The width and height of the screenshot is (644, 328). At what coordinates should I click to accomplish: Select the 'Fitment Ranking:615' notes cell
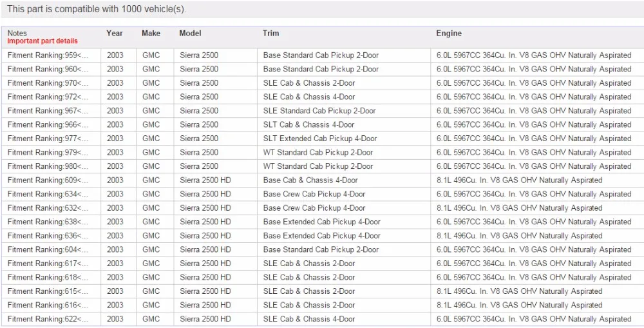[52, 291]
